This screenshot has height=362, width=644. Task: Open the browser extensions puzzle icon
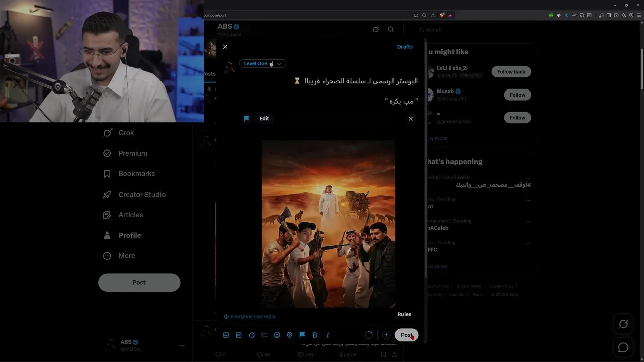(582, 15)
